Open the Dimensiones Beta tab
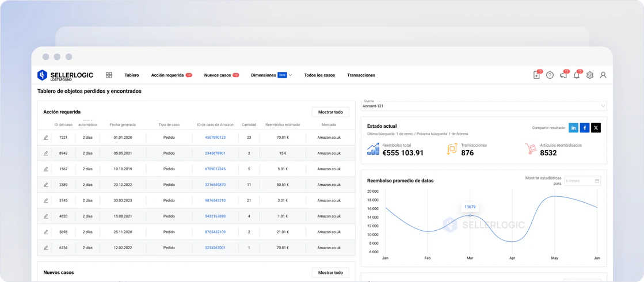The height and width of the screenshot is (282, 644). tap(269, 75)
